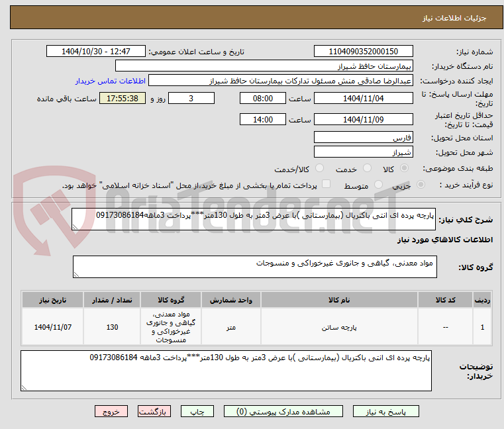Toggle the Islamic treasury payment checkbox
The height and width of the screenshot is (429, 504).
pyautogui.click(x=326, y=184)
